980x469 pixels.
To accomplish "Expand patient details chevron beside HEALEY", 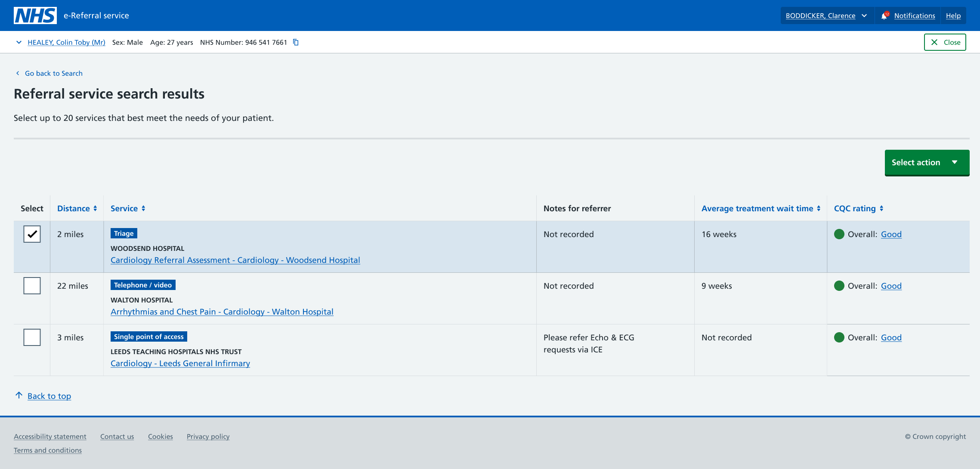I will [x=19, y=42].
